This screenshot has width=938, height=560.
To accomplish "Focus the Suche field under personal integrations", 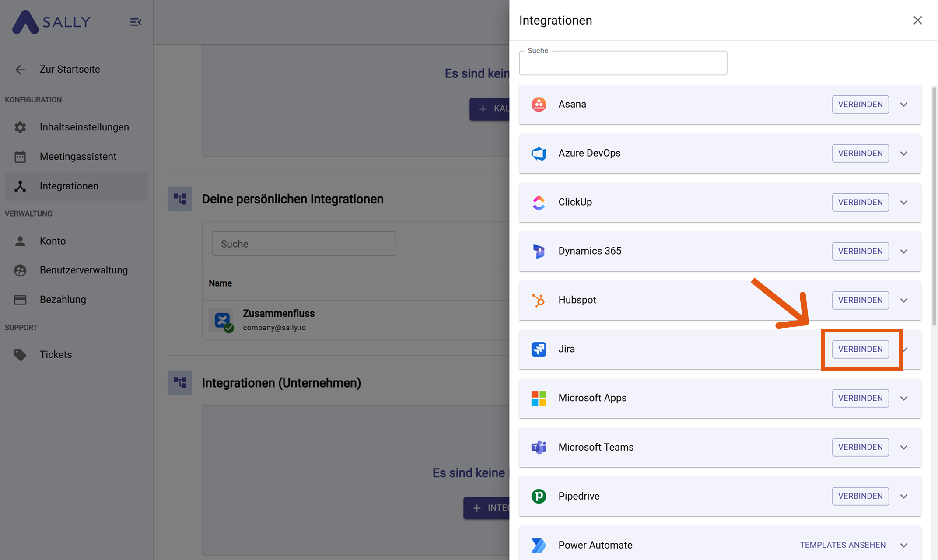I will tap(304, 244).
